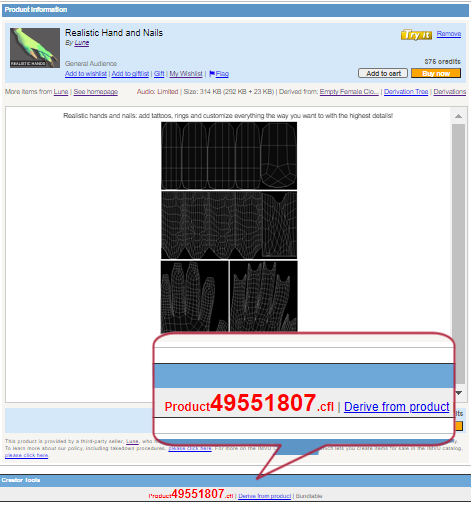Click the Flag icon link
471x506 pixels.
219,74
